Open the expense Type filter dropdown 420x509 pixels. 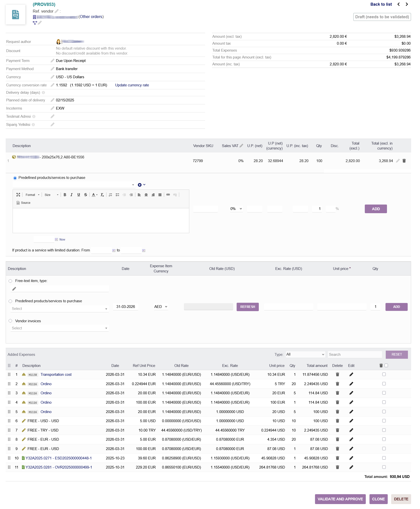click(305, 355)
